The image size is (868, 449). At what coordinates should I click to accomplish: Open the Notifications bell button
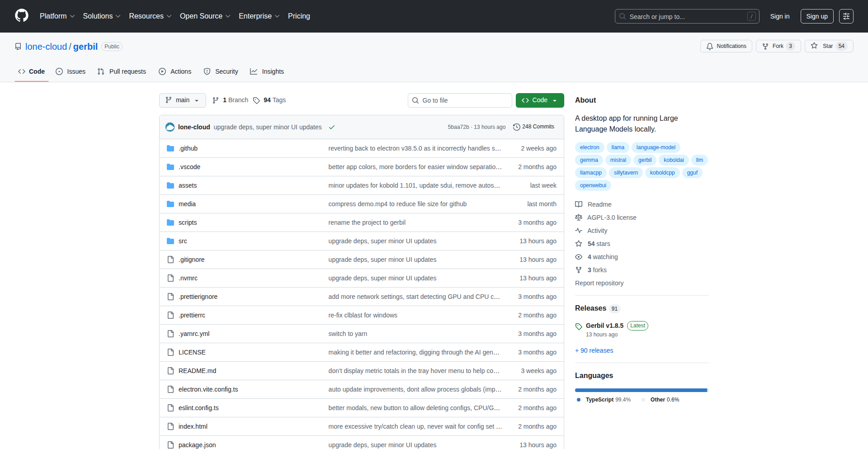pyautogui.click(x=726, y=46)
